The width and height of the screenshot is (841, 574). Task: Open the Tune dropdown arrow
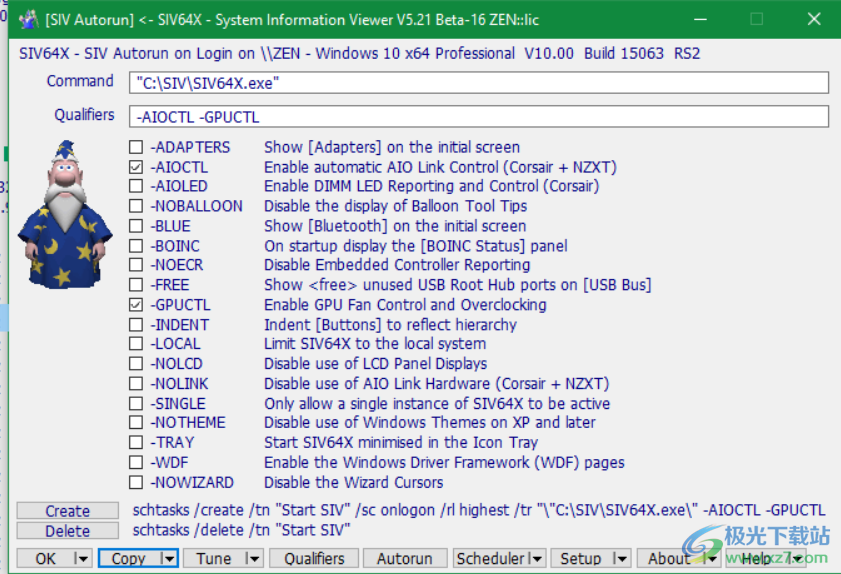(253, 558)
